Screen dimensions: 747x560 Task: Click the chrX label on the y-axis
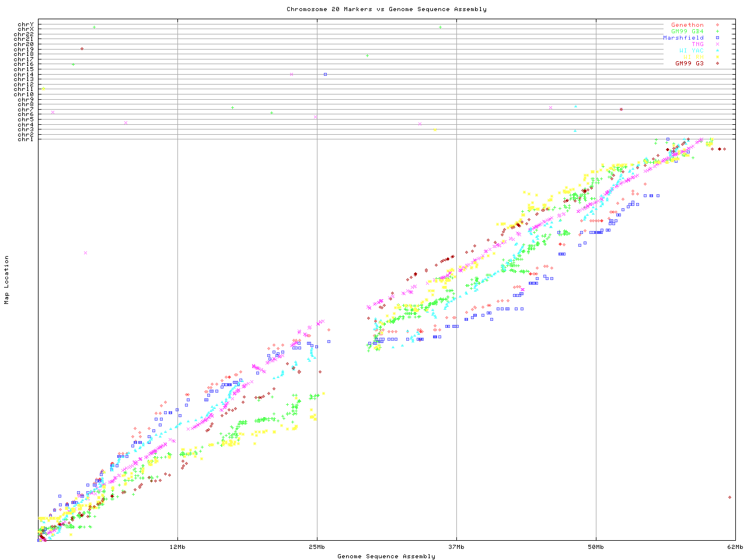(26, 29)
